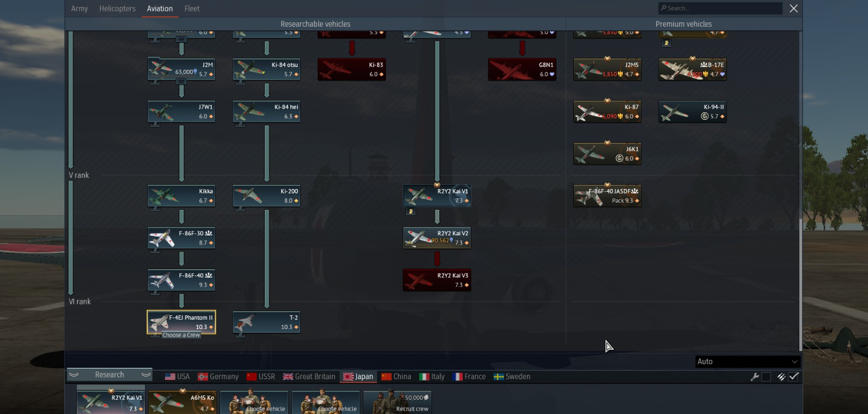Open the T-2 jet card
The image size is (868, 414).
266,322
